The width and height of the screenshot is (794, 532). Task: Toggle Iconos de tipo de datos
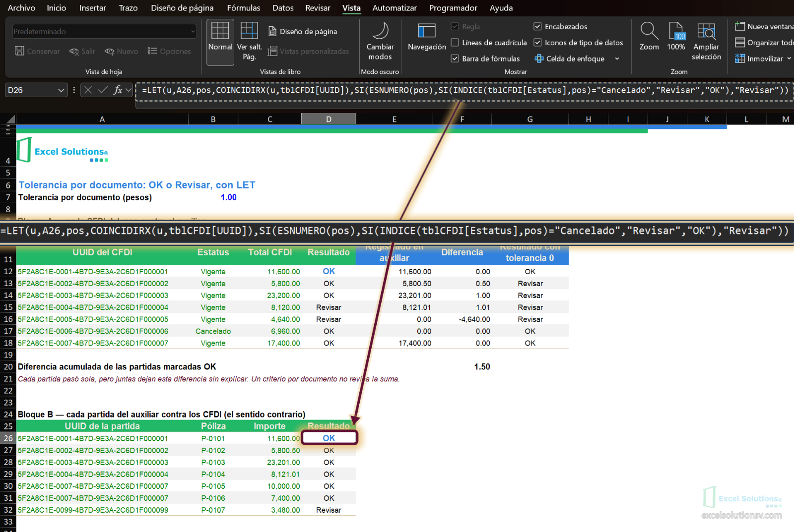(537, 43)
